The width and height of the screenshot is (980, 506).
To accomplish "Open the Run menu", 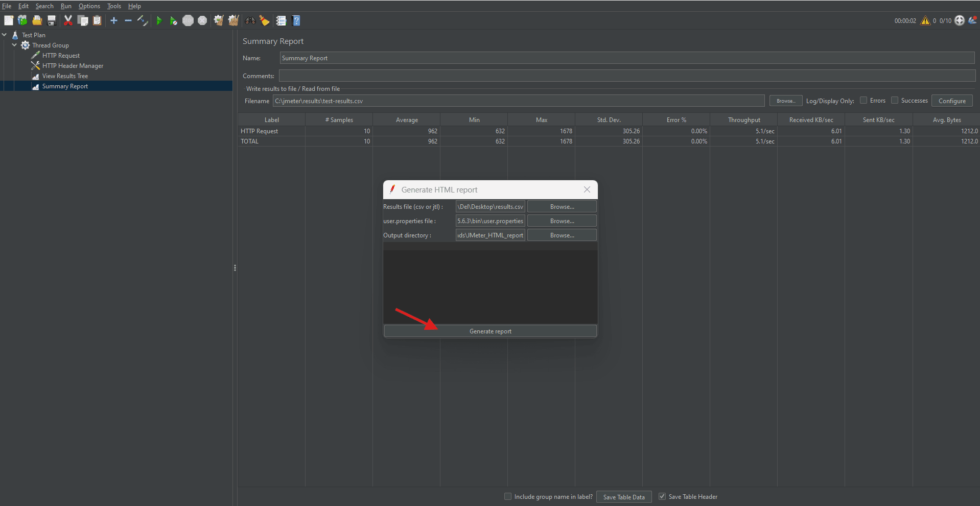I will click(x=65, y=6).
